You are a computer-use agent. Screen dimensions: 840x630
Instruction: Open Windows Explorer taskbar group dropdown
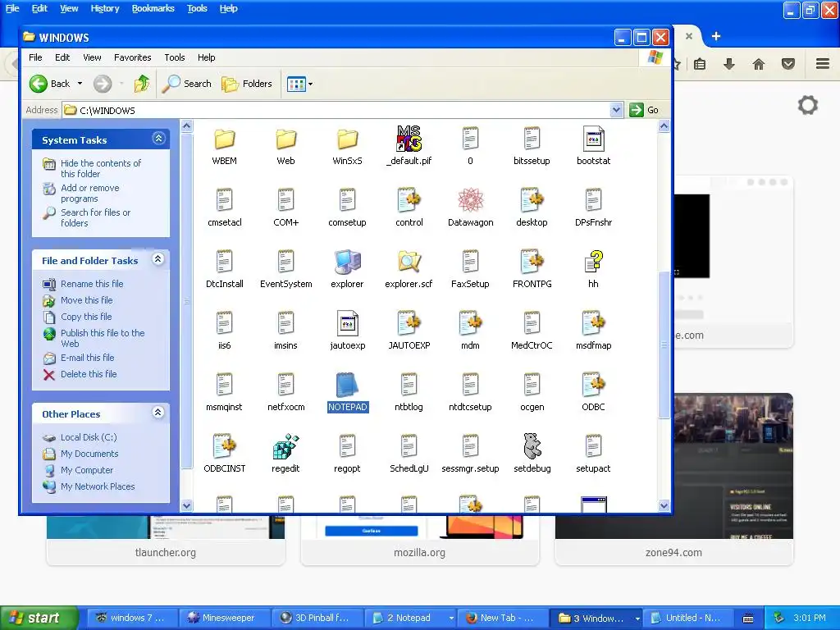click(637, 619)
